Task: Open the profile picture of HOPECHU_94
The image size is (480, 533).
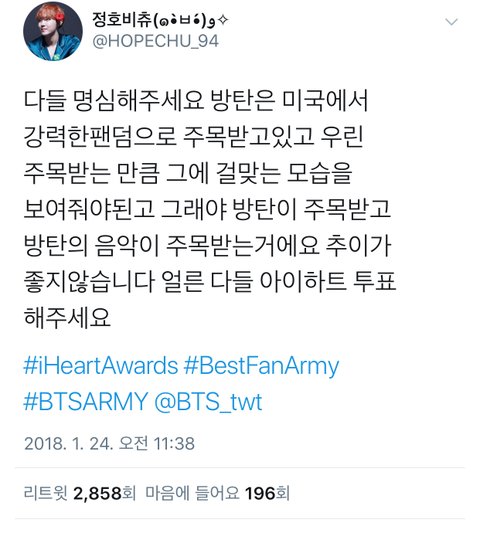Action: pos(53,31)
